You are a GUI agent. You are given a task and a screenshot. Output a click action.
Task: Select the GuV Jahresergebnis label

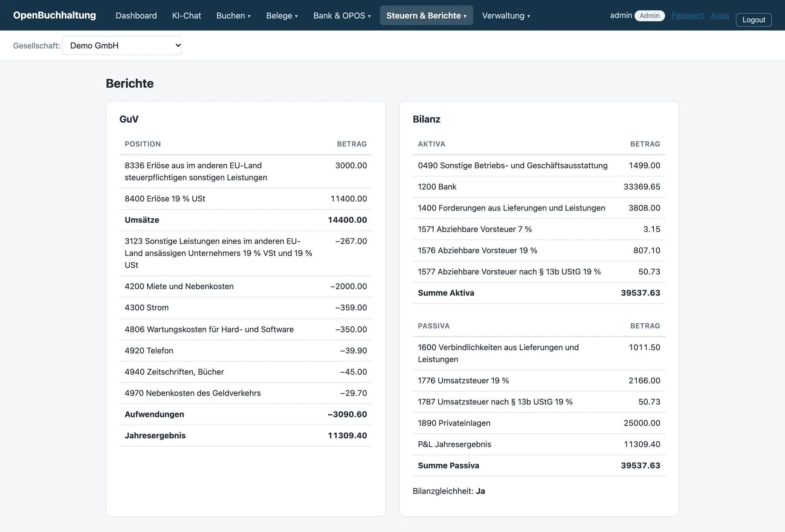point(155,435)
